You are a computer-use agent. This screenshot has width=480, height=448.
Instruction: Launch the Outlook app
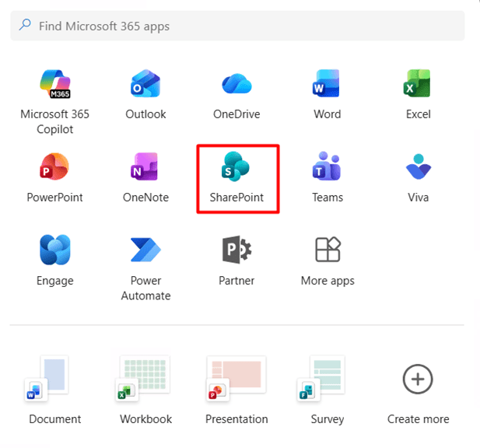tap(145, 85)
